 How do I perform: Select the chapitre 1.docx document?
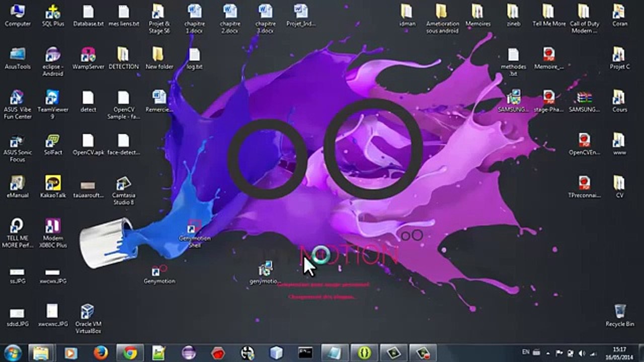tap(194, 19)
